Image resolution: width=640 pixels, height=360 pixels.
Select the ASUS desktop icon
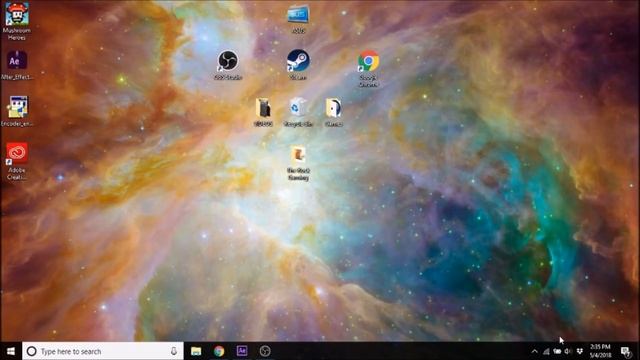[298, 19]
